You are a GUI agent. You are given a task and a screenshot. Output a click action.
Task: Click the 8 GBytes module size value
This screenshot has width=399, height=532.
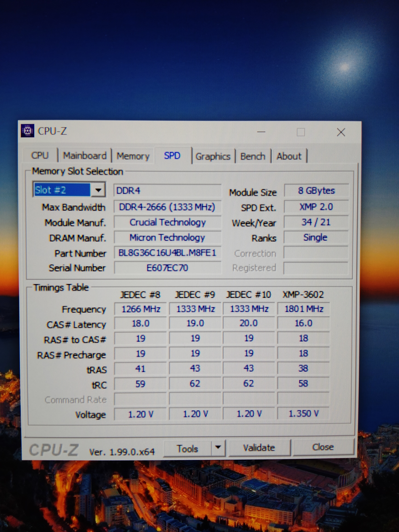point(316,191)
